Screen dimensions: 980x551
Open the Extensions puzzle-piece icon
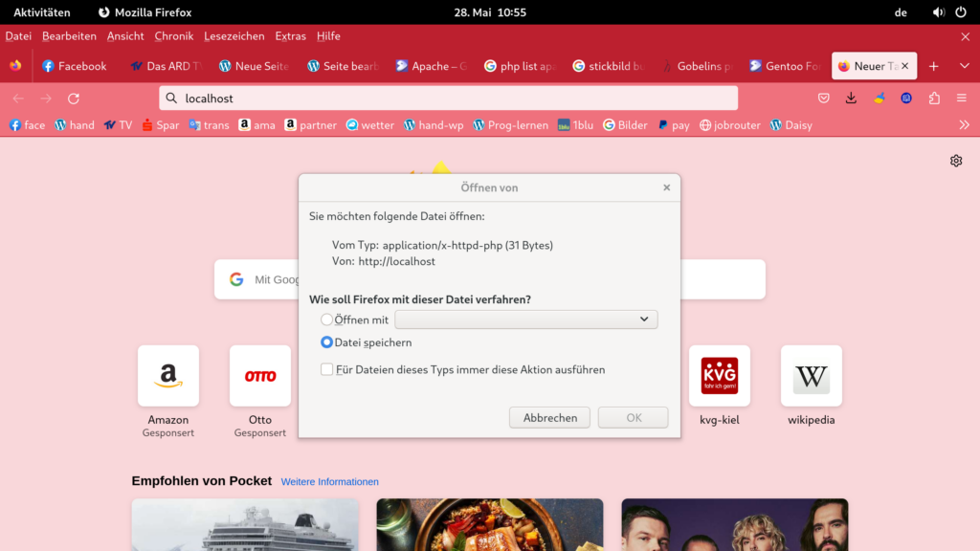[x=934, y=99]
